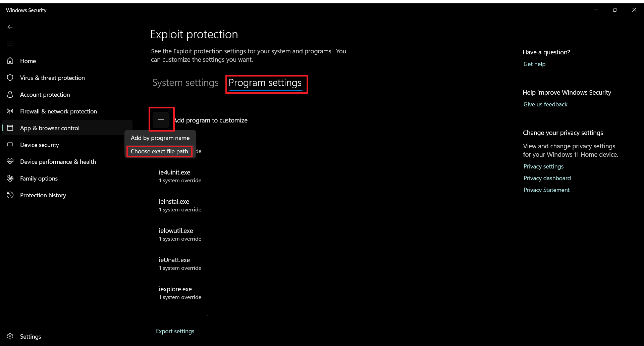This screenshot has width=644, height=346.
Task: Click the Home house icon
Action: click(10, 61)
